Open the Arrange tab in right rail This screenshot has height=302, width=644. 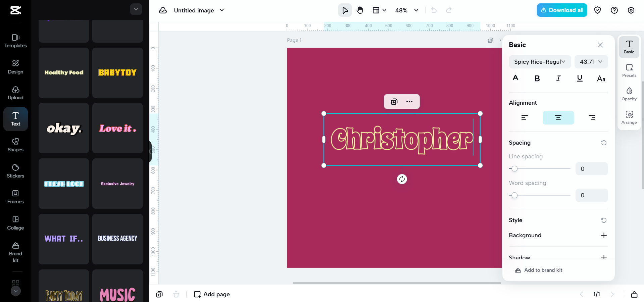(629, 118)
